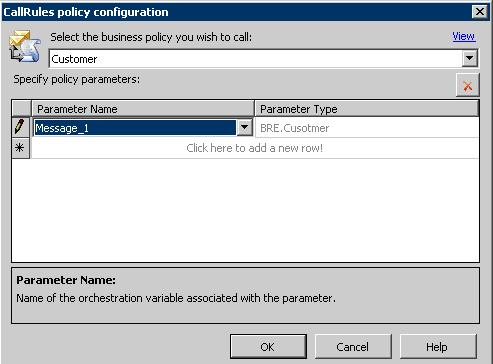Open Help for policy configuration
Viewport: 493px width, 364px height.
click(438, 347)
